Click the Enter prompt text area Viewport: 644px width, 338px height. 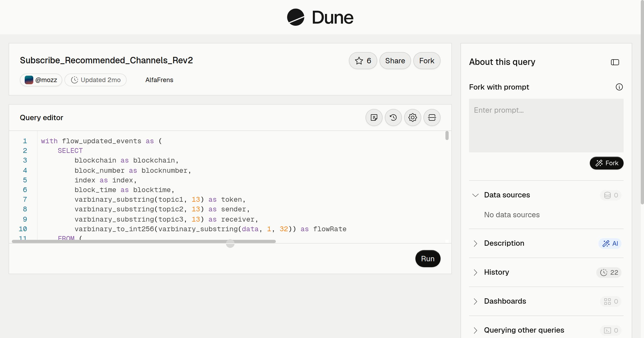tap(546, 126)
